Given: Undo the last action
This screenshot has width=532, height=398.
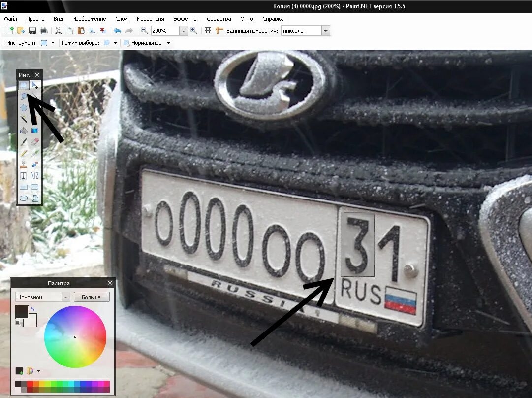Looking at the screenshot, I should coord(118,31).
